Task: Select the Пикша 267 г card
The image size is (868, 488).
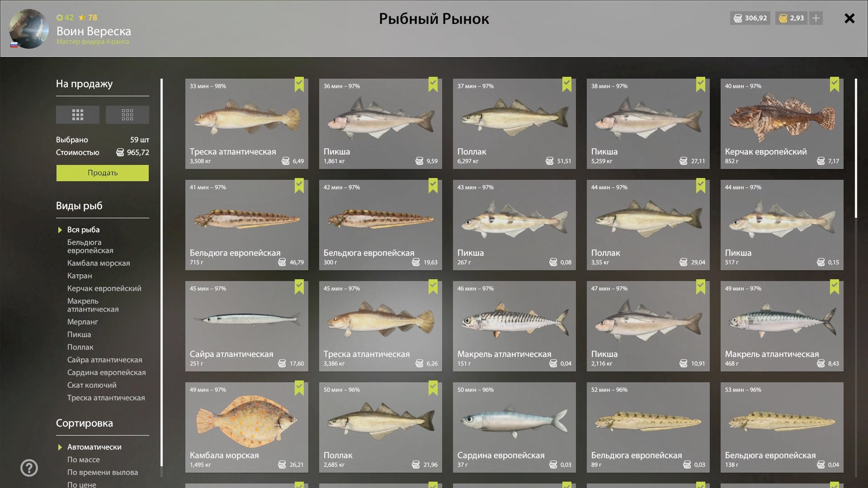Action: (514, 225)
